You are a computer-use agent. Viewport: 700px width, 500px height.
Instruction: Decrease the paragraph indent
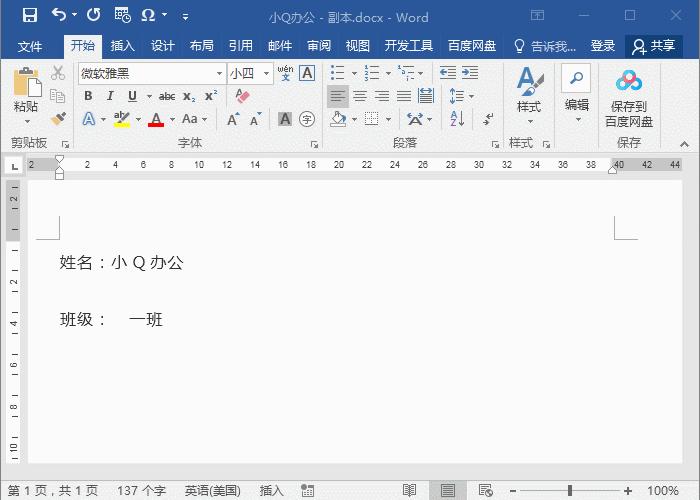448,72
